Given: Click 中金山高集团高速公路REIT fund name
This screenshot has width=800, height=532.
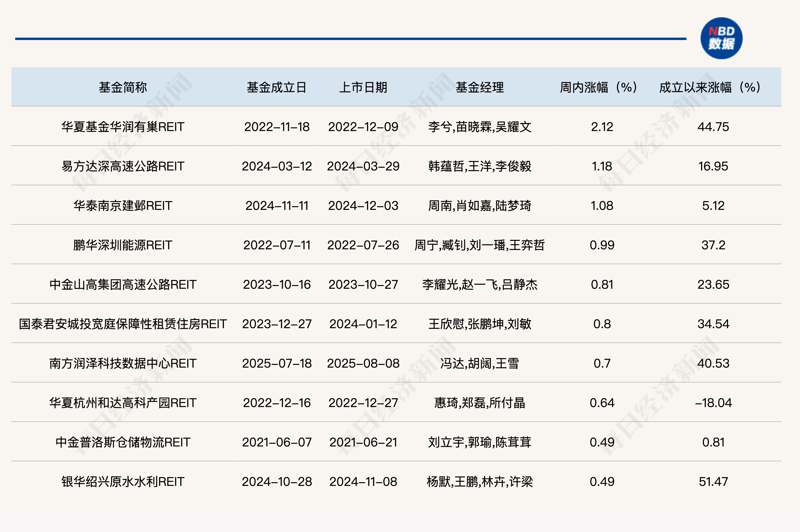Looking at the screenshot, I should coord(123,284).
